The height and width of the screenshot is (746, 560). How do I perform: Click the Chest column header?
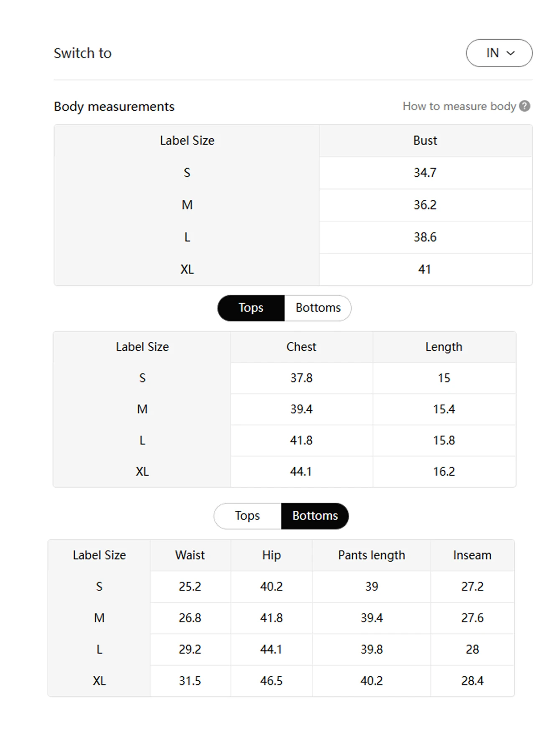point(301,347)
